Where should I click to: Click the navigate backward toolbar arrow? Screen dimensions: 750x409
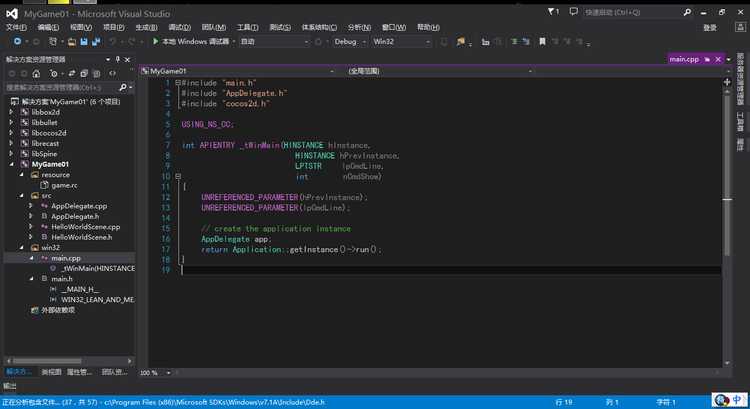[18, 42]
